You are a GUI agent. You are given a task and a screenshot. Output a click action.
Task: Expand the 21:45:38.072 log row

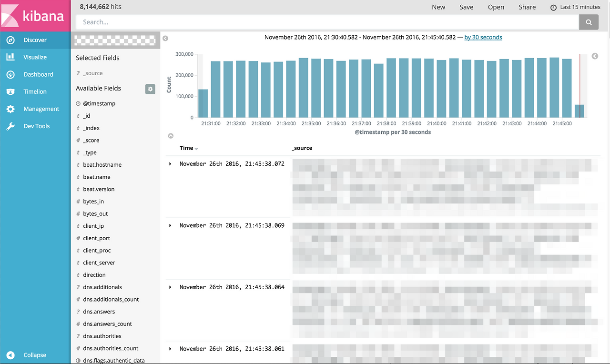[170, 164]
